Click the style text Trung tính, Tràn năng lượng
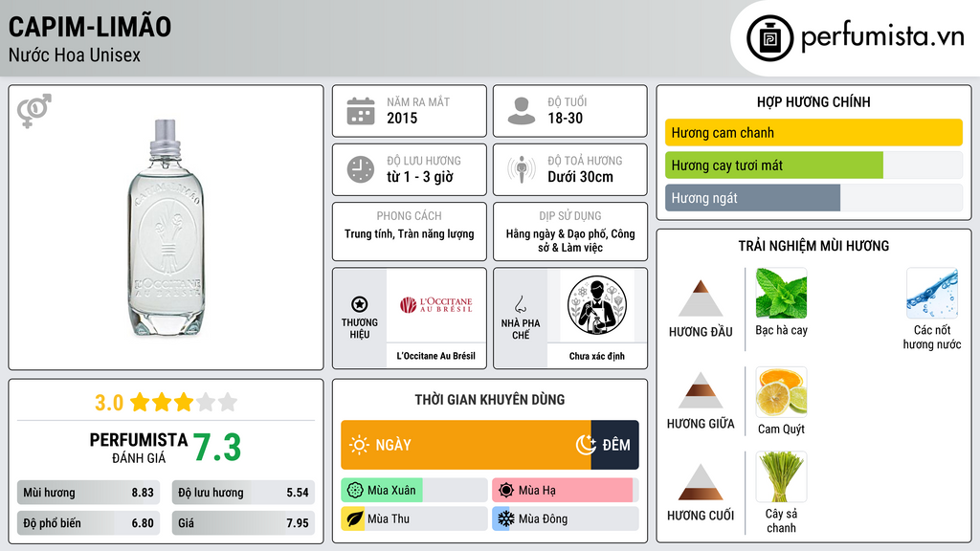980x551 pixels. point(410,234)
